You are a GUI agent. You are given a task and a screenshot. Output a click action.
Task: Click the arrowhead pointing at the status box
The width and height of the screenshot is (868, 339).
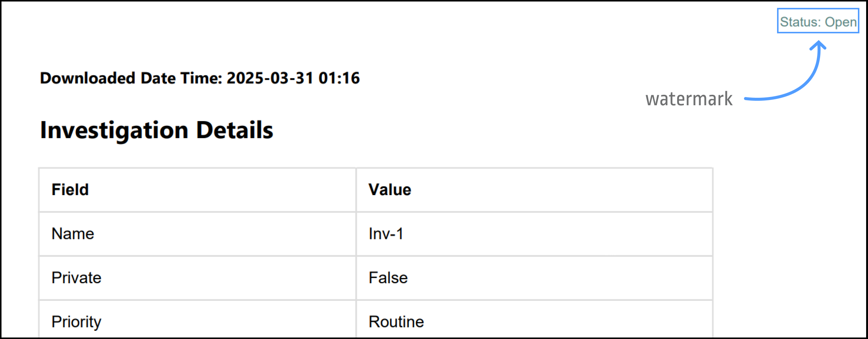pos(819,46)
